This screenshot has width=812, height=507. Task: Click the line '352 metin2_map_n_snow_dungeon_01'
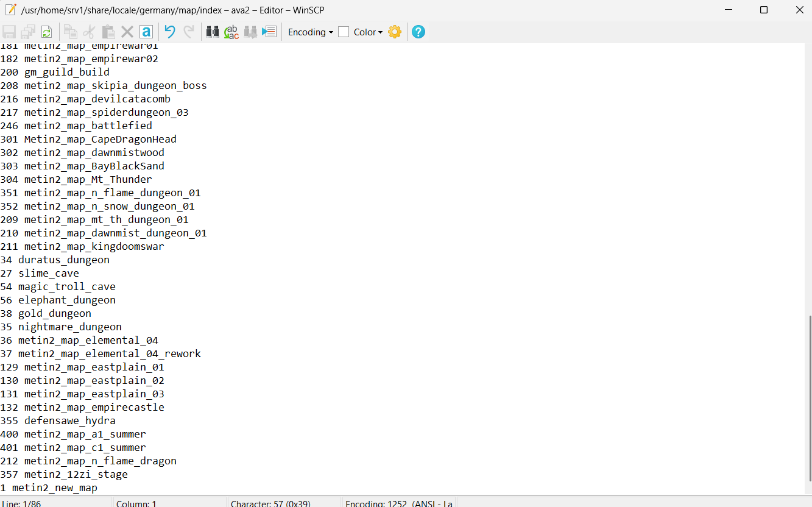point(97,206)
